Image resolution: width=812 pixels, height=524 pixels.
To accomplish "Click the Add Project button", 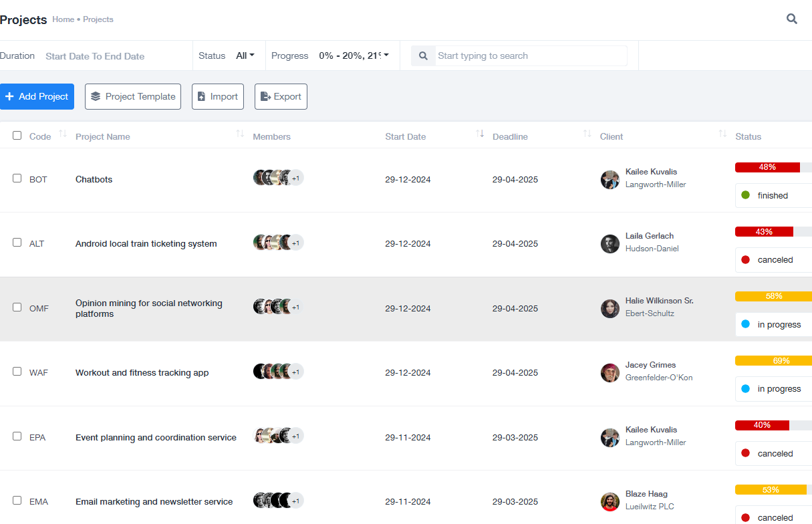I will (37, 97).
